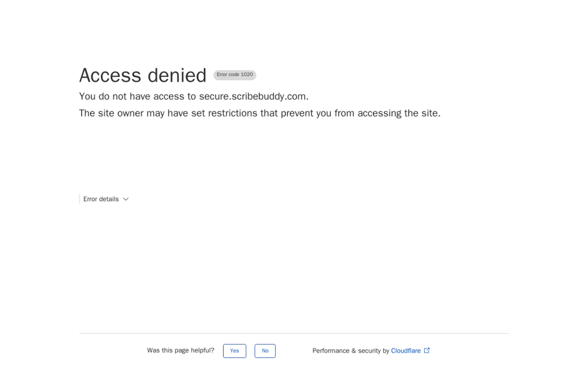Answer Yes to page helpful question
Viewport: 588px width, 368px height.
point(234,351)
